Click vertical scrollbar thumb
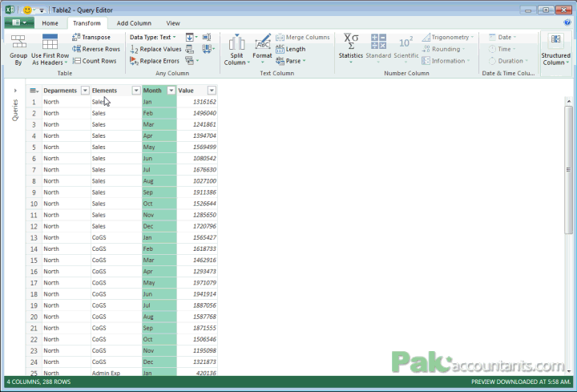577x392 pixels. tap(568, 170)
